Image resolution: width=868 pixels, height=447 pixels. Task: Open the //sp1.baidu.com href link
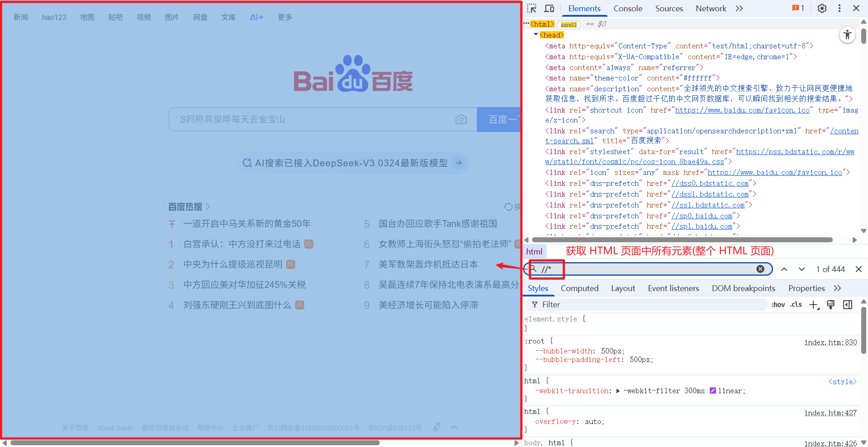[x=702, y=226]
